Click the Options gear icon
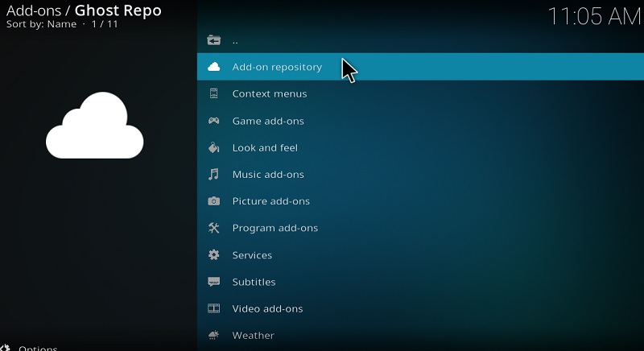 coord(5,348)
